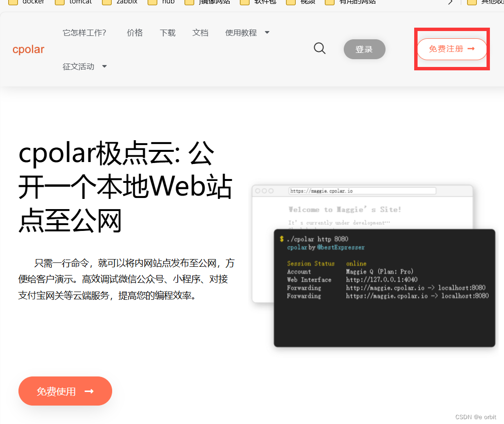504x424 pixels.
Task: Go to the 价格 page
Action: click(134, 33)
